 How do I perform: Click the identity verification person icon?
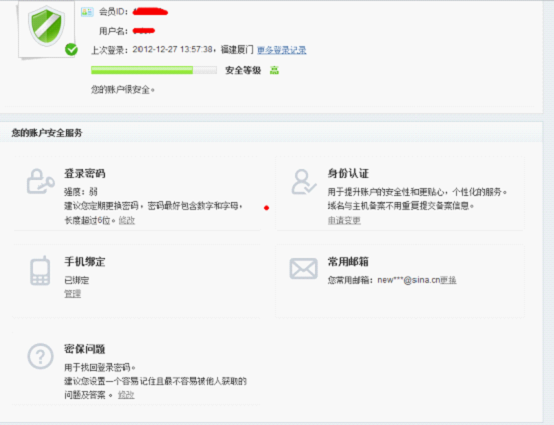303,182
